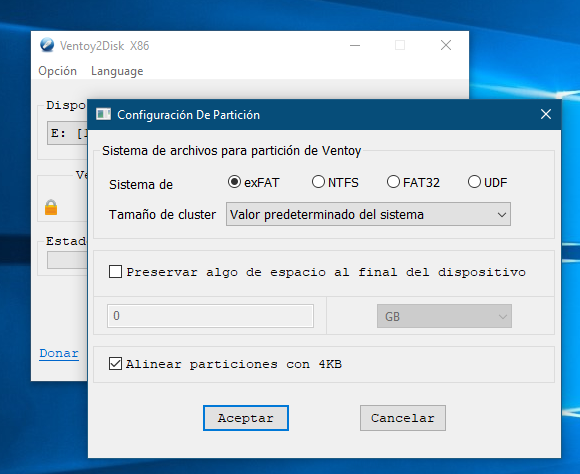This screenshot has height=474, width=580.
Task: Click the Estado progress bar in Ventoy2Disk
Action: (x=67, y=260)
